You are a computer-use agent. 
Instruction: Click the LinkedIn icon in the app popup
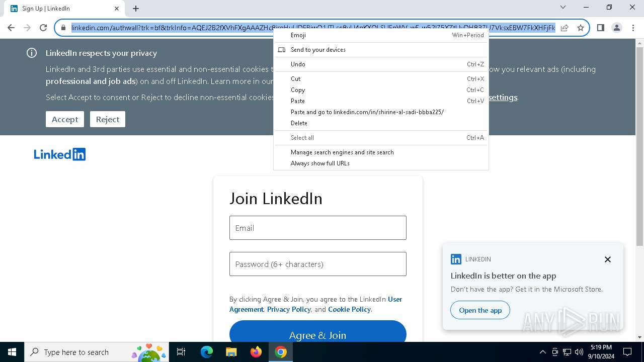(456, 259)
